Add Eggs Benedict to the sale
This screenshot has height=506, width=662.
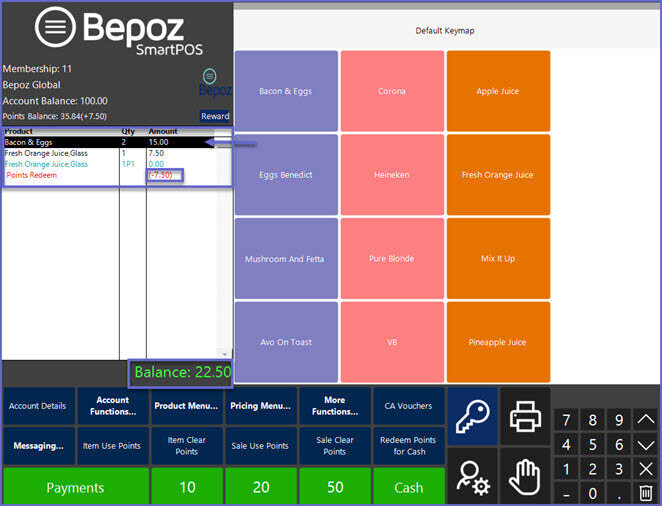286,175
